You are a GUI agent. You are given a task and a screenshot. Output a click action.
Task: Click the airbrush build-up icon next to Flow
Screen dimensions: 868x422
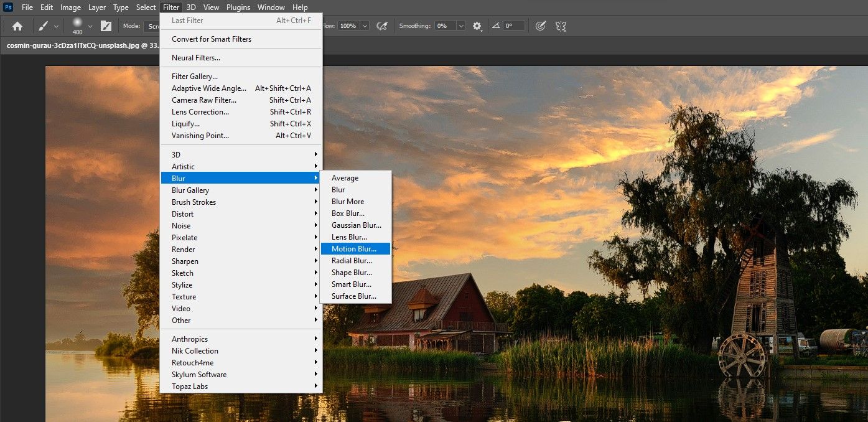pos(383,26)
